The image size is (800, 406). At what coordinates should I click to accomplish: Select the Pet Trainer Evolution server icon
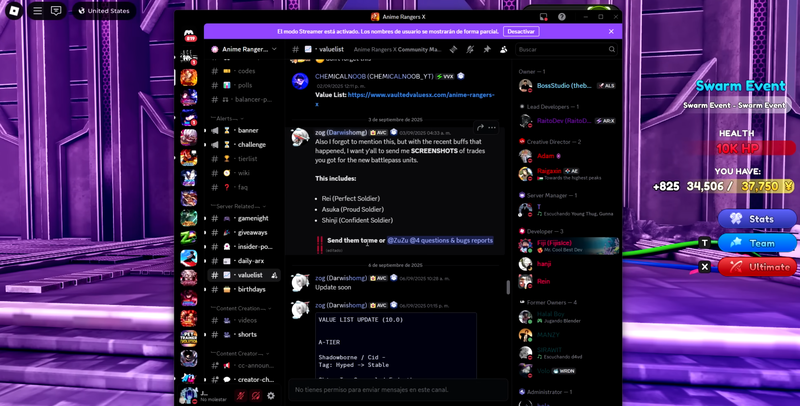(x=189, y=338)
